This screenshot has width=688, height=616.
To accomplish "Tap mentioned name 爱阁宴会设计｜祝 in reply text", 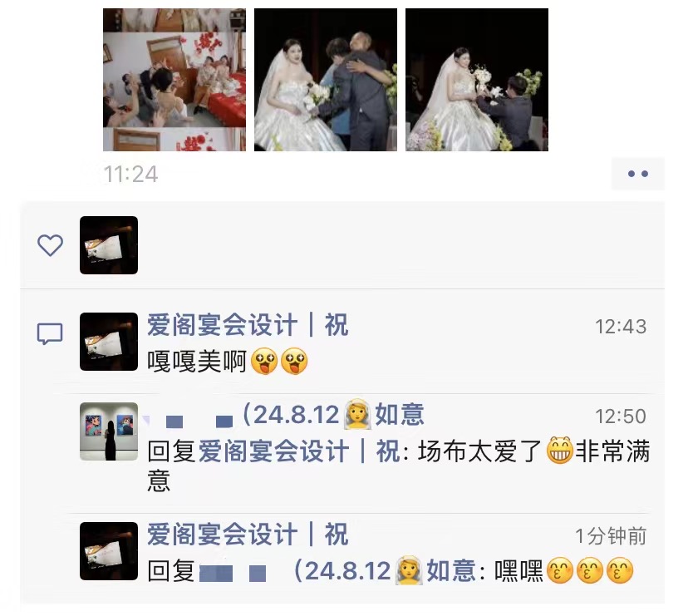I will (298, 451).
